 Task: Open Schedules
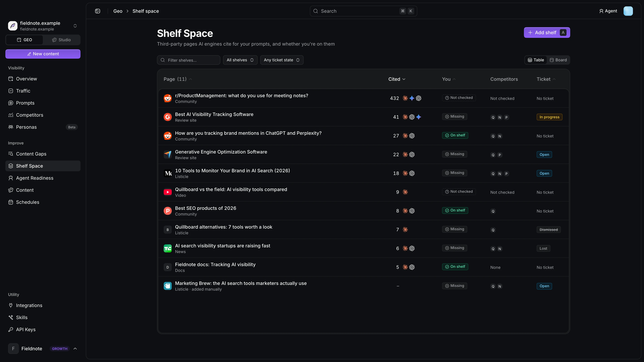click(43, 202)
